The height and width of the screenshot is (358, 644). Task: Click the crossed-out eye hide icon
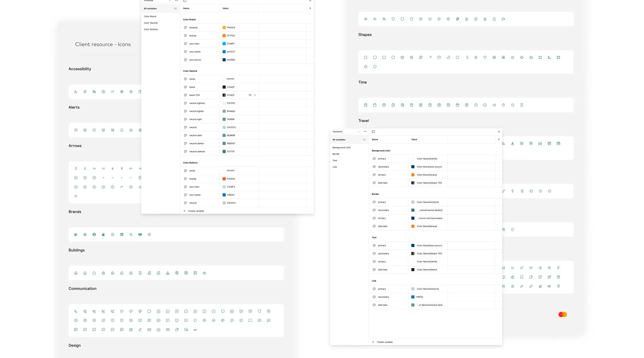(x=384, y=19)
